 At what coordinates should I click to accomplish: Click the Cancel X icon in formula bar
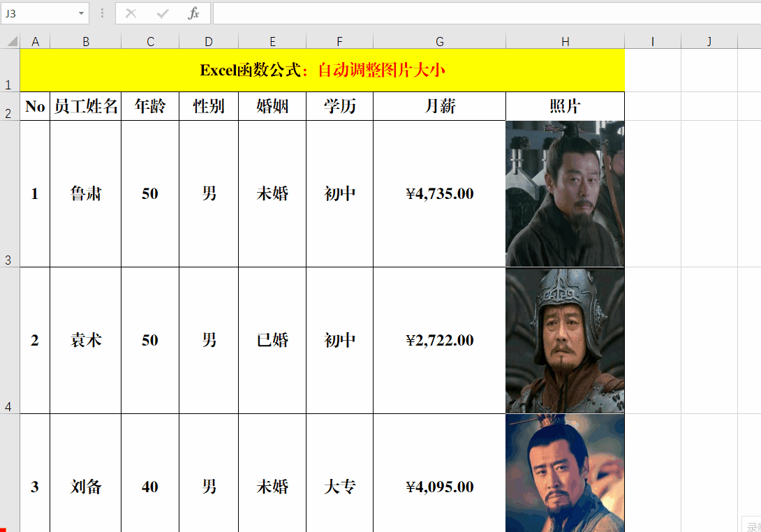131,13
